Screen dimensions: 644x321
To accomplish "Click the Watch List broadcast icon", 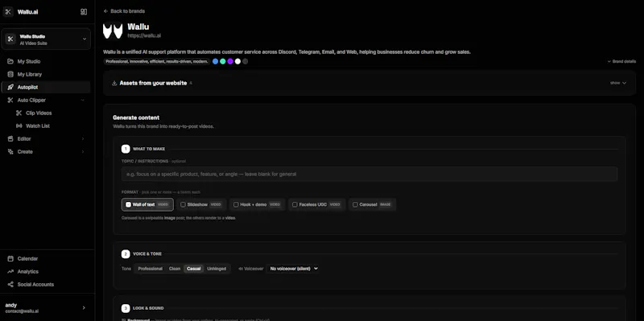I will tap(19, 126).
